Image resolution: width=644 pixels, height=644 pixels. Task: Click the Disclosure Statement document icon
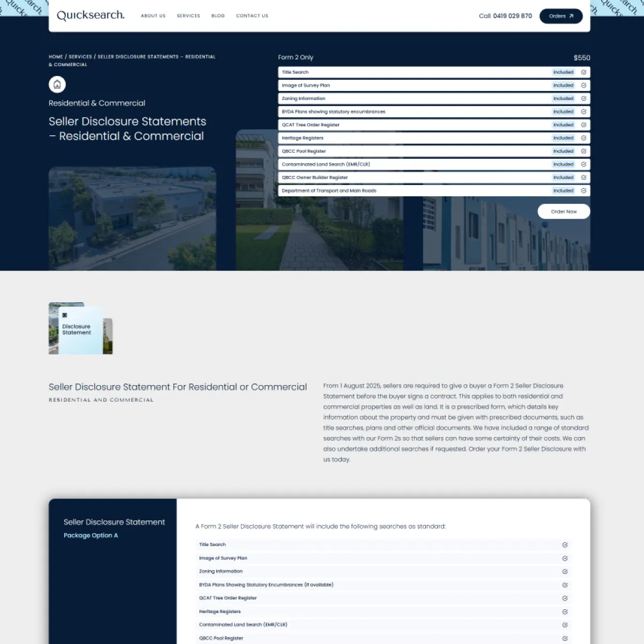(80, 328)
